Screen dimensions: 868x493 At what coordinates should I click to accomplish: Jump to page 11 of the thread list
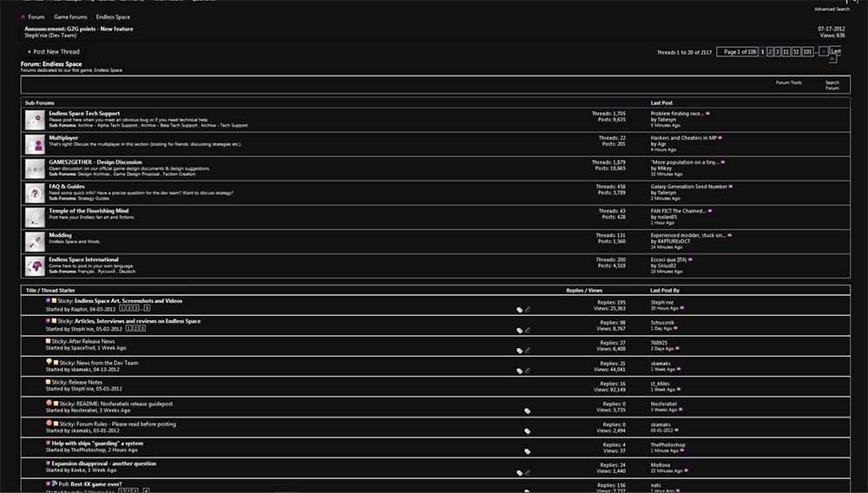786,51
